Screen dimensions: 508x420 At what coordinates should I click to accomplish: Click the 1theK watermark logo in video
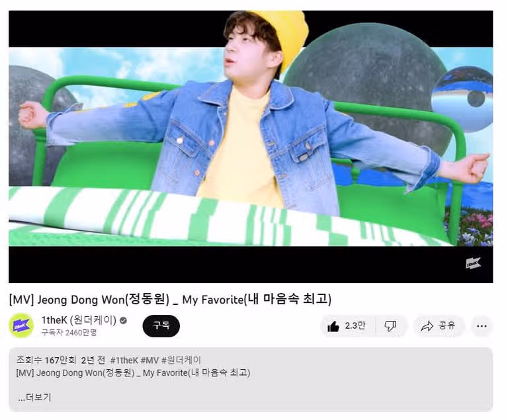pyautogui.click(x=474, y=263)
